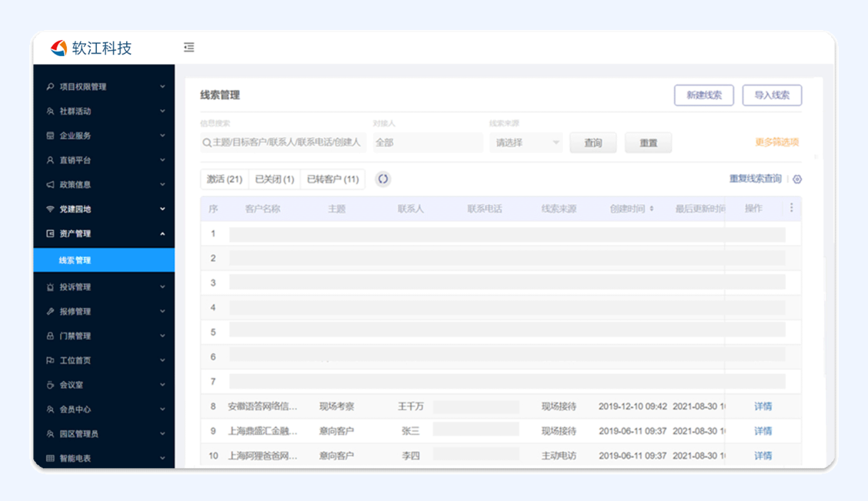Click the 新建线索 button

coord(704,95)
